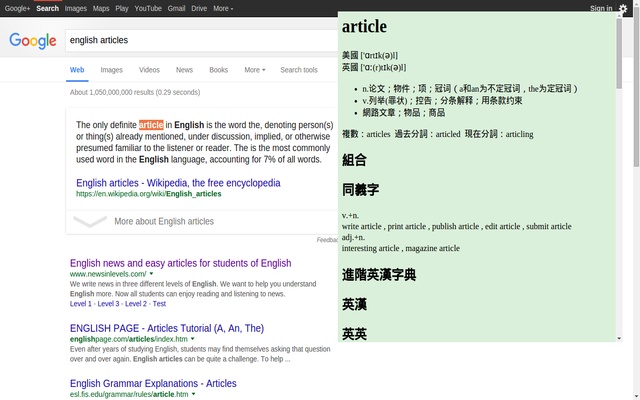Open dropdown arrow next to www.newsinlevels.com
This screenshot has height=400, width=640.
coord(151,274)
